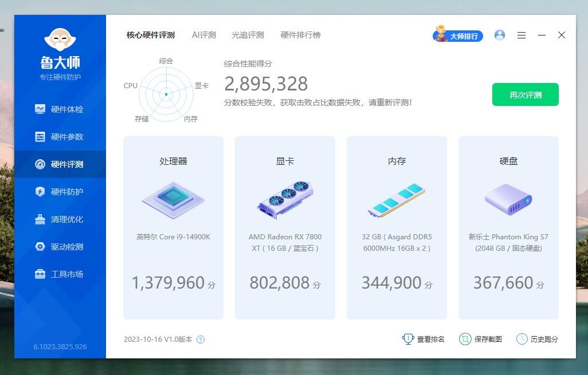The width and height of the screenshot is (588, 375).
Task: Minimize the 鲁大师 window
Action: (x=542, y=35)
